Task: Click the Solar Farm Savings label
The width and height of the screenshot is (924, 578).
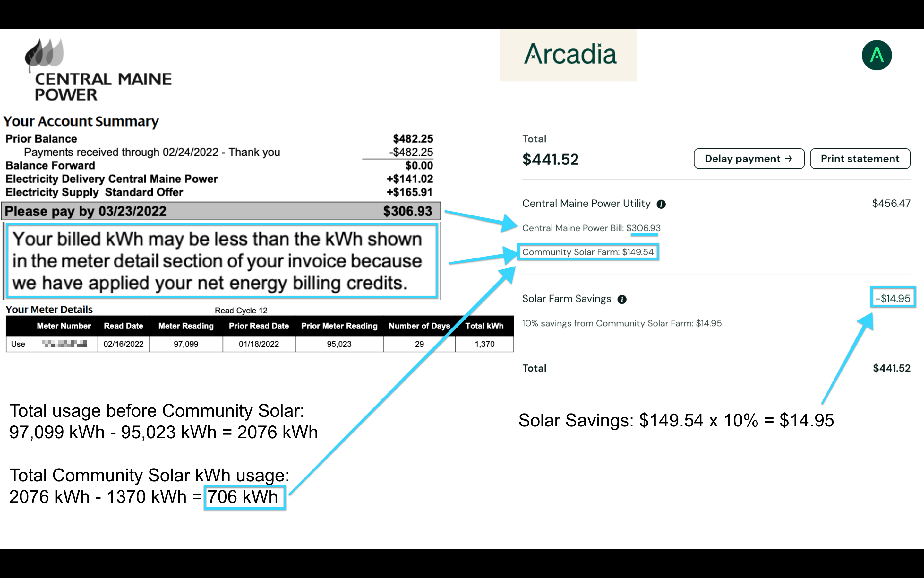Action: click(x=567, y=299)
